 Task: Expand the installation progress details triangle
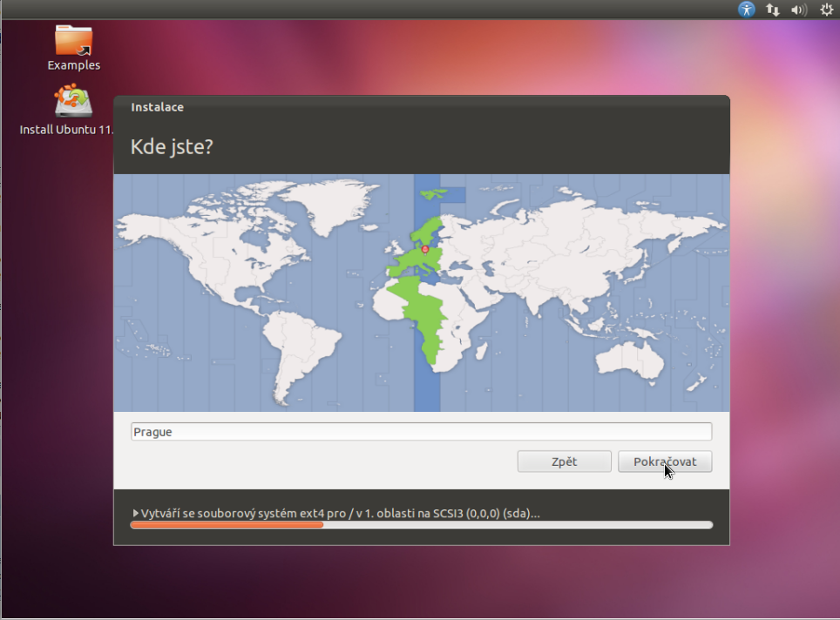[x=135, y=514]
